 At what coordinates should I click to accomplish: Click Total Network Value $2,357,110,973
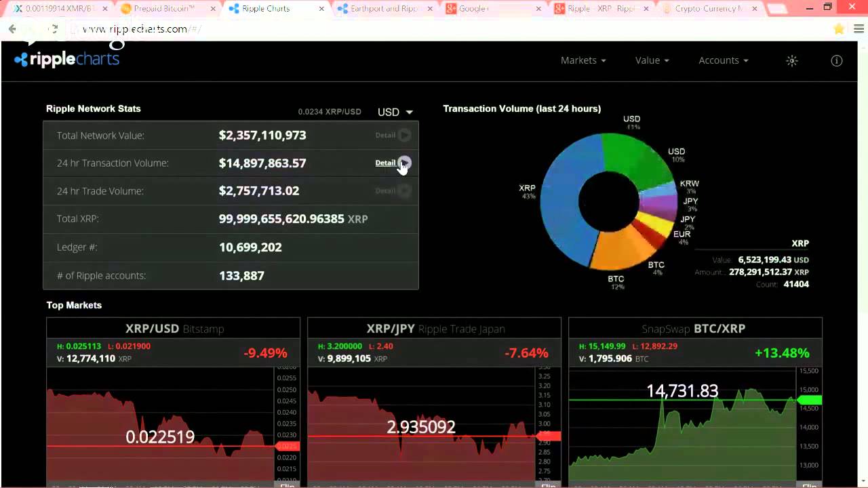tap(262, 135)
